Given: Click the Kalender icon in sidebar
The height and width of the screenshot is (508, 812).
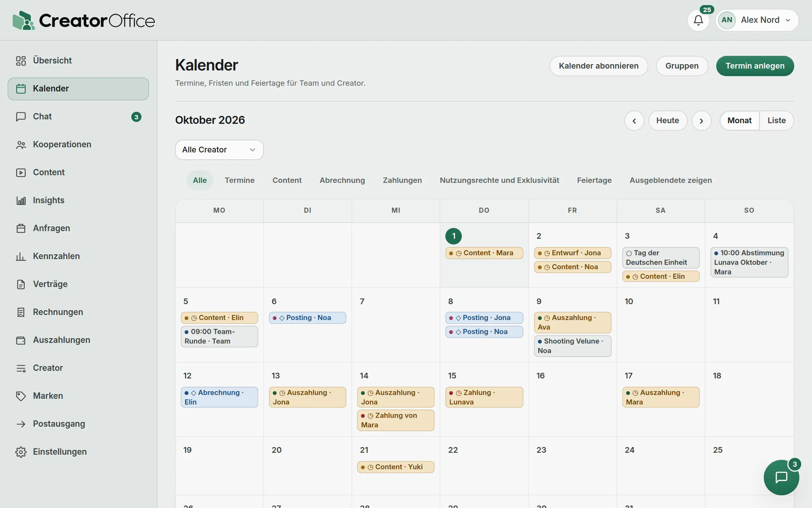Looking at the screenshot, I should point(21,88).
